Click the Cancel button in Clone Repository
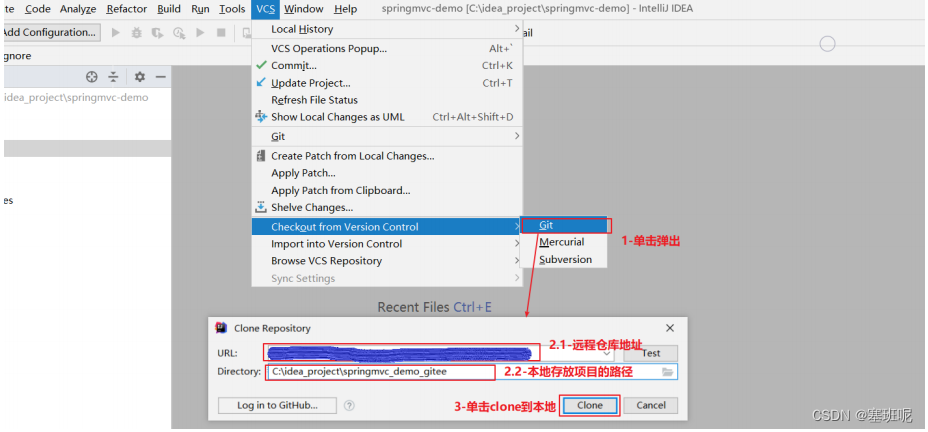 click(651, 405)
